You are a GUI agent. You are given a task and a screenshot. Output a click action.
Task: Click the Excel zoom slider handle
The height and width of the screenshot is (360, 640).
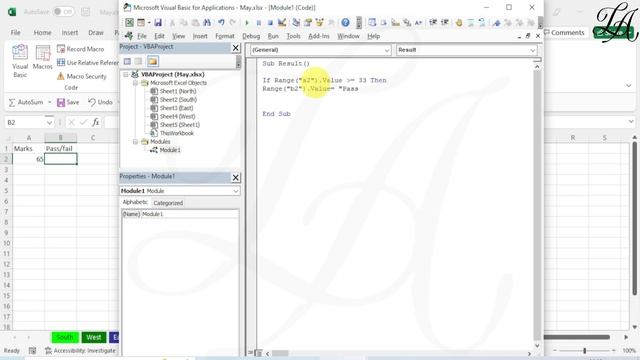click(x=584, y=351)
